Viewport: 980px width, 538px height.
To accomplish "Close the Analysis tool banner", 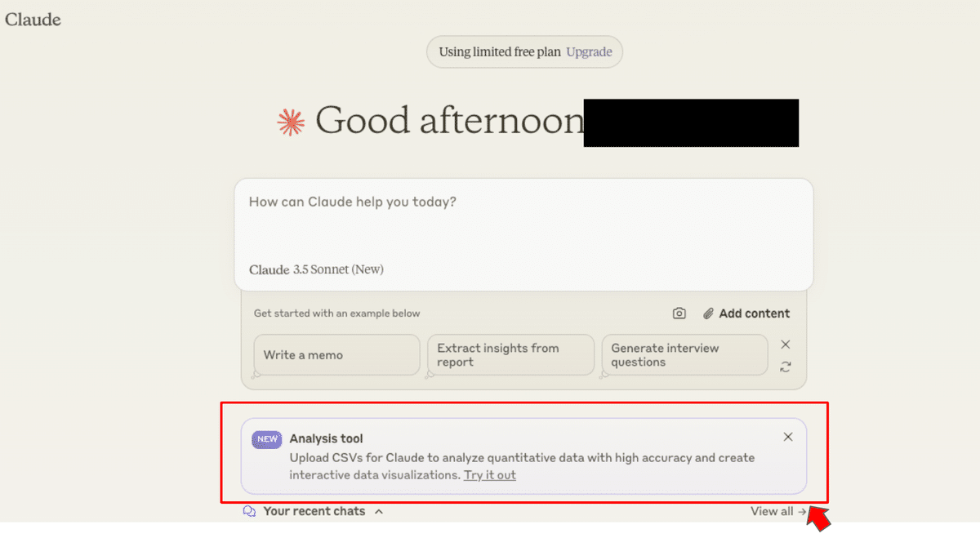I will point(787,437).
